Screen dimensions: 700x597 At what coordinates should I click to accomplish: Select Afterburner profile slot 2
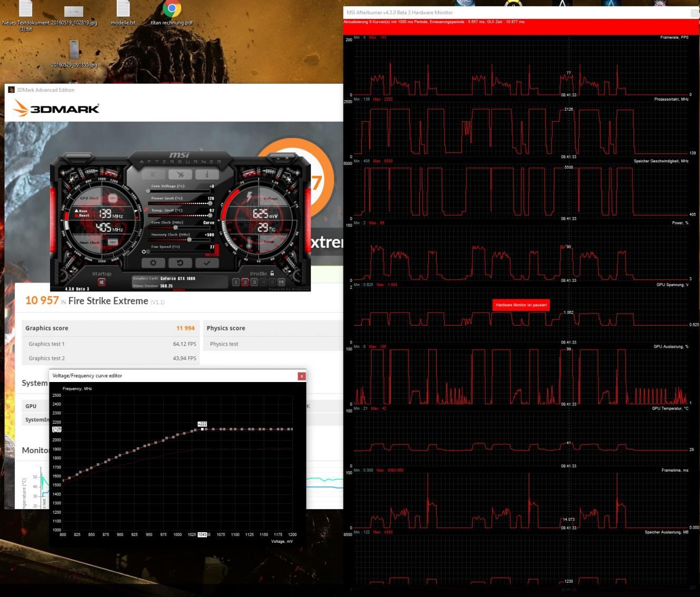245,282
